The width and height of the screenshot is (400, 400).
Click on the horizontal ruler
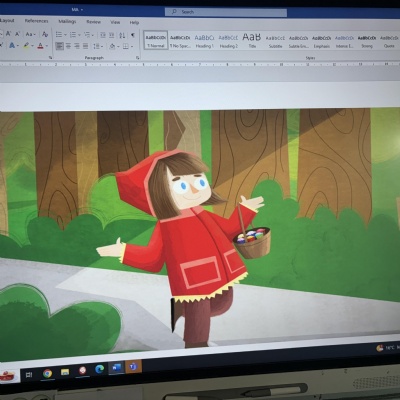(200, 64)
